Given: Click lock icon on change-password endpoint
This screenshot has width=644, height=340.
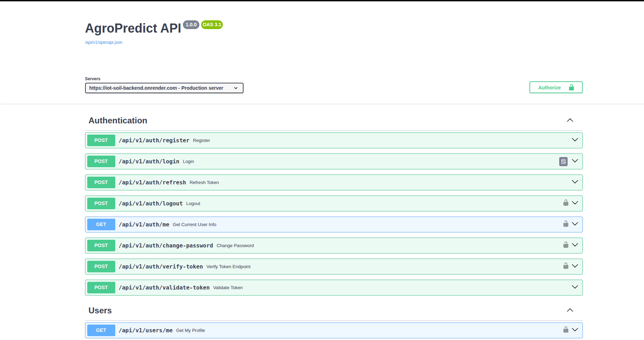Looking at the screenshot, I should [x=566, y=245].
